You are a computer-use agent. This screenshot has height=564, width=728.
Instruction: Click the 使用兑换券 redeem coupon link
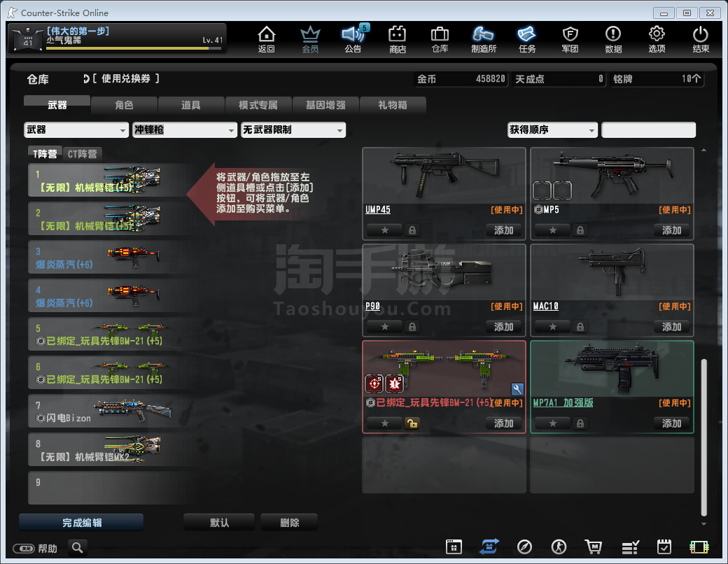point(122,79)
